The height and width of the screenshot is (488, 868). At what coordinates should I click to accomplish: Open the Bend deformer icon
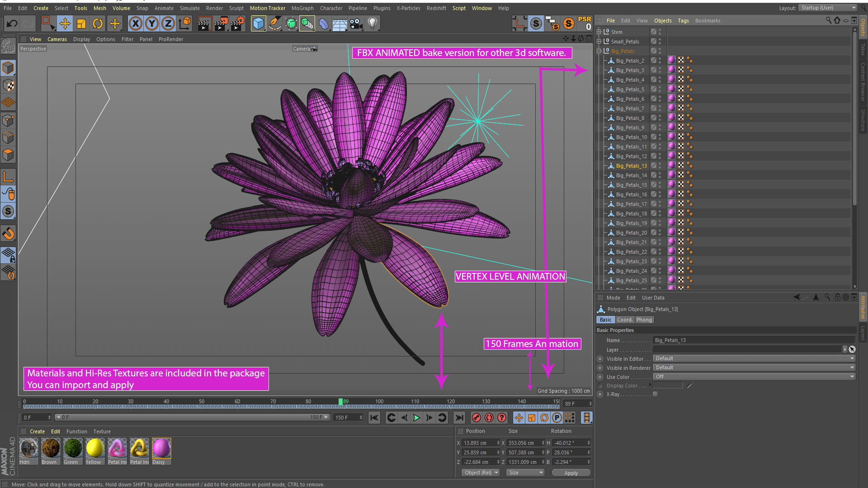324,23
